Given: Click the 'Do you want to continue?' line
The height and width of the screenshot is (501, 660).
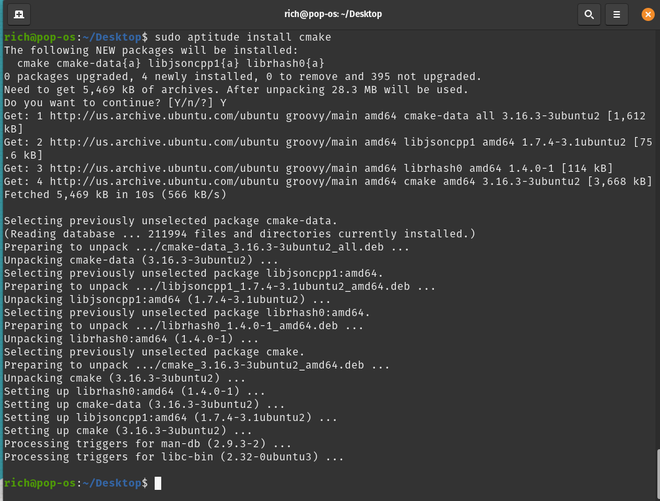Looking at the screenshot, I should (x=115, y=103).
